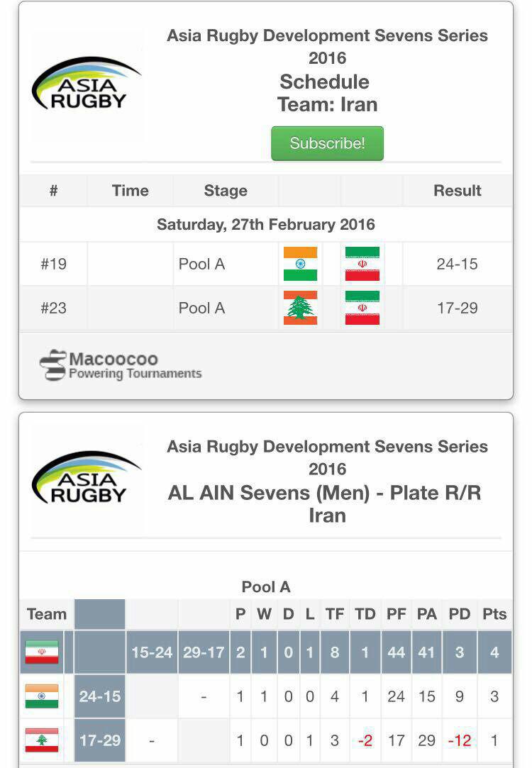Open match #19 result 24-15

(457, 264)
